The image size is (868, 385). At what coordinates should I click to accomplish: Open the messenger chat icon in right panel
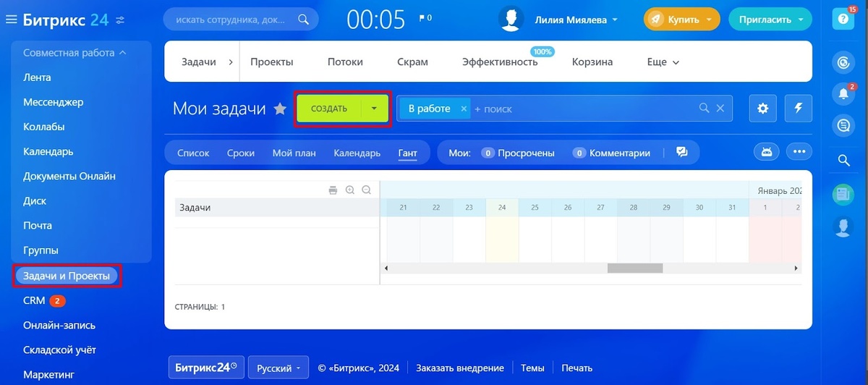point(843,125)
